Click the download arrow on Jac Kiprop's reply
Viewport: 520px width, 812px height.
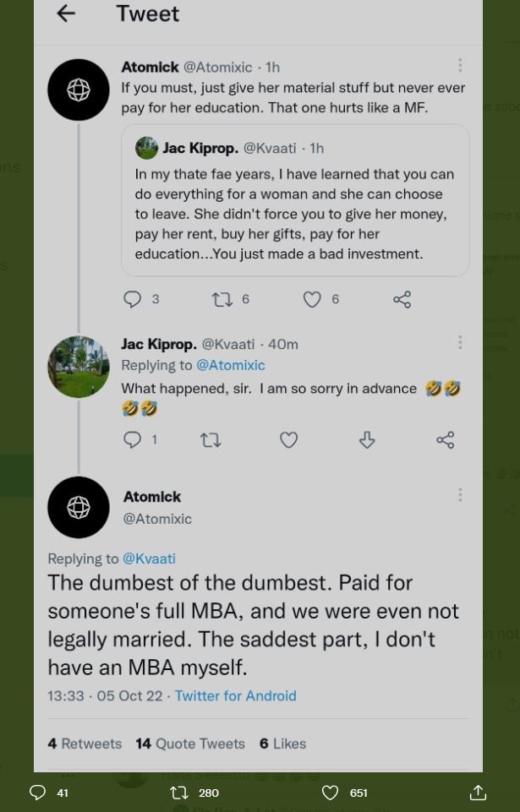tap(367, 439)
